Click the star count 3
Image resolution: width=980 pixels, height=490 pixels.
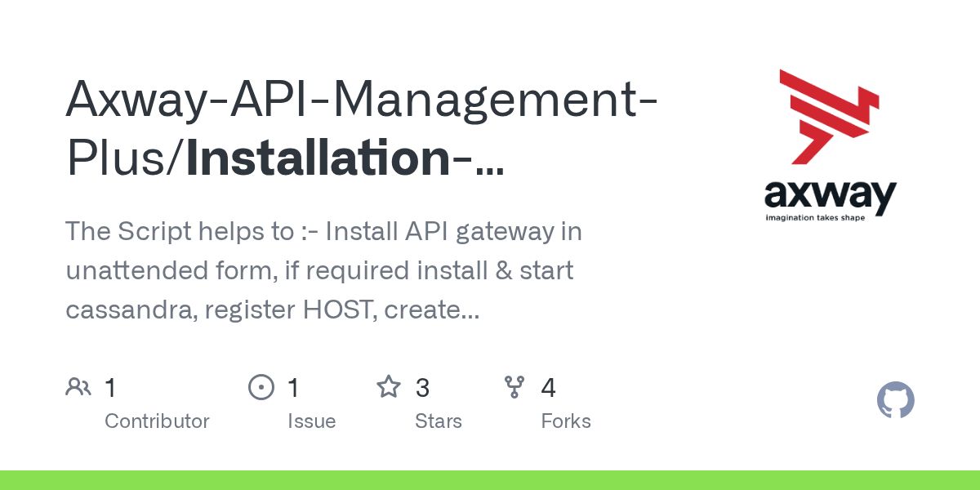click(x=422, y=387)
